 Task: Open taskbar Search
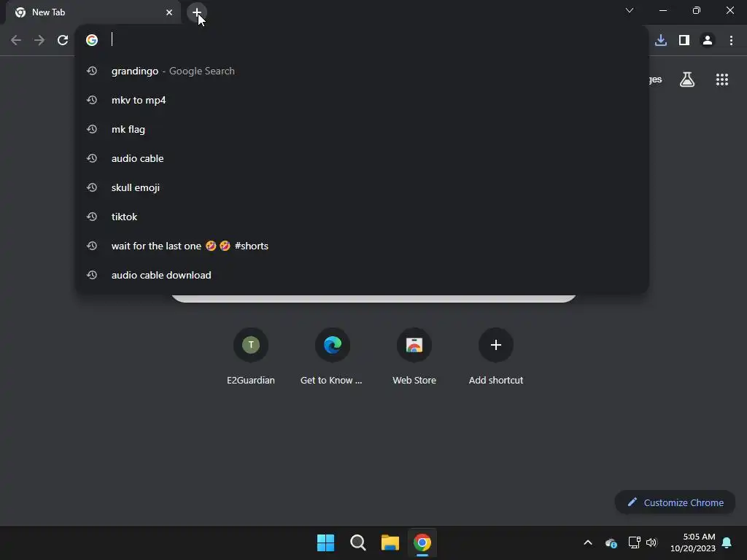[357, 542]
